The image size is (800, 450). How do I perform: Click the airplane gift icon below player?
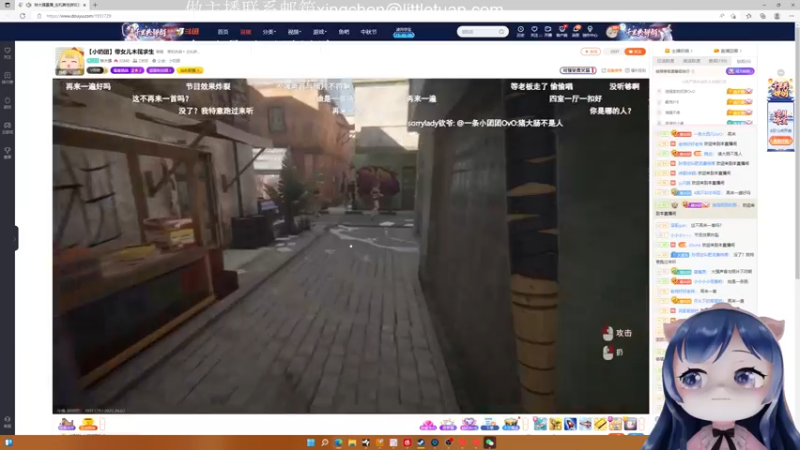[585, 423]
